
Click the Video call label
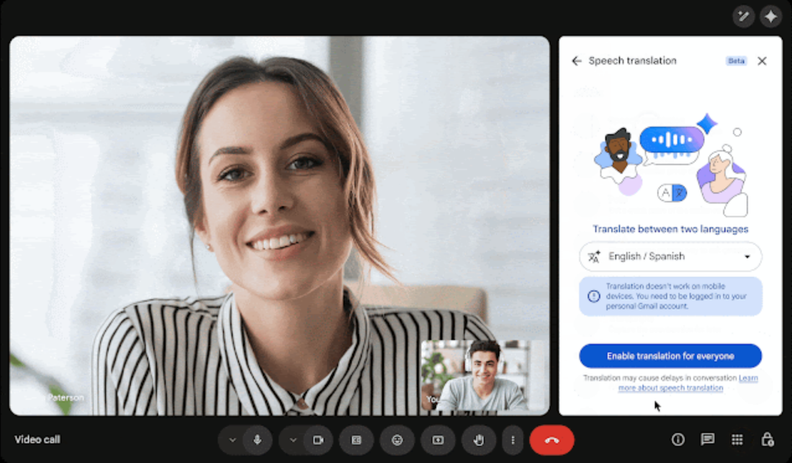[x=37, y=439]
